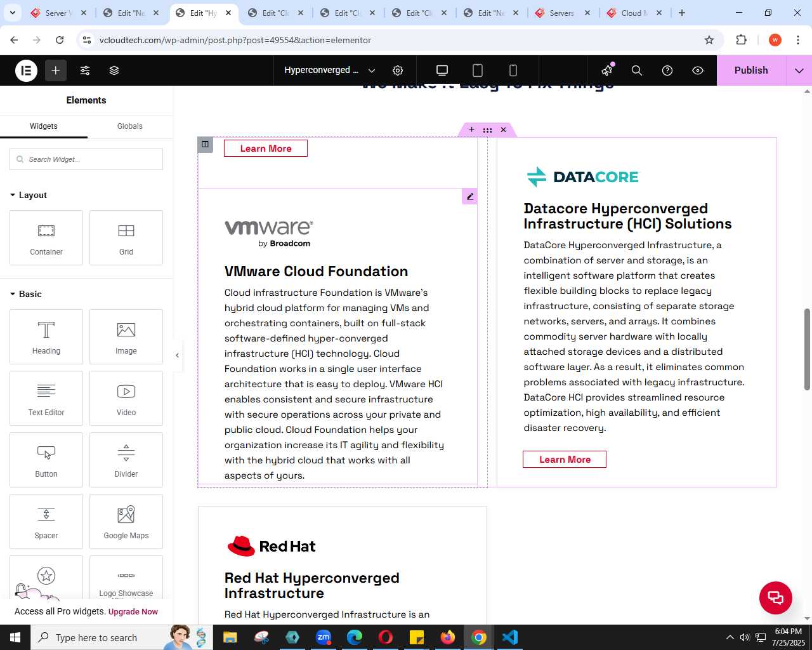Switch to tablet responsive view
The image size is (812, 650).
coord(478,70)
